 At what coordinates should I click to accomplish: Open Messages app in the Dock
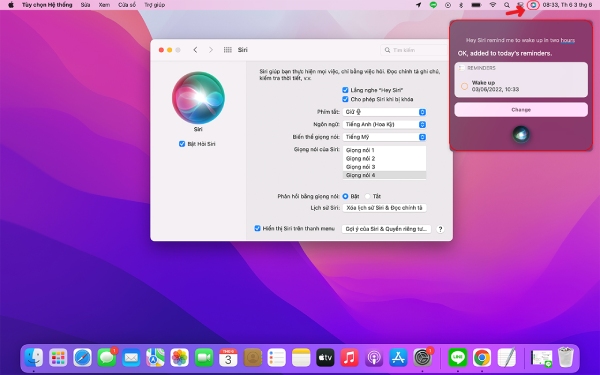(x=107, y=358)
